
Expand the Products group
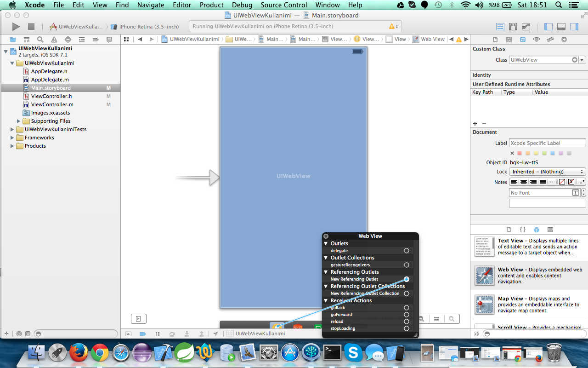pyautogui.click(x=12, y=146)
